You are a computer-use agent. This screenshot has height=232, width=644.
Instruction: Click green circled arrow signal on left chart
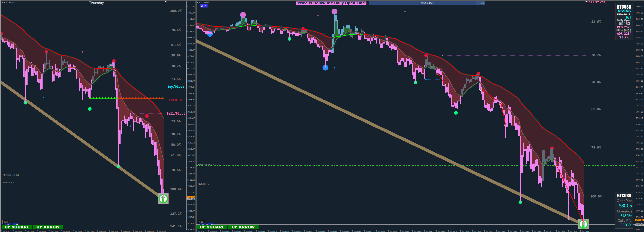pyautogui.click(x=163, y=199)
